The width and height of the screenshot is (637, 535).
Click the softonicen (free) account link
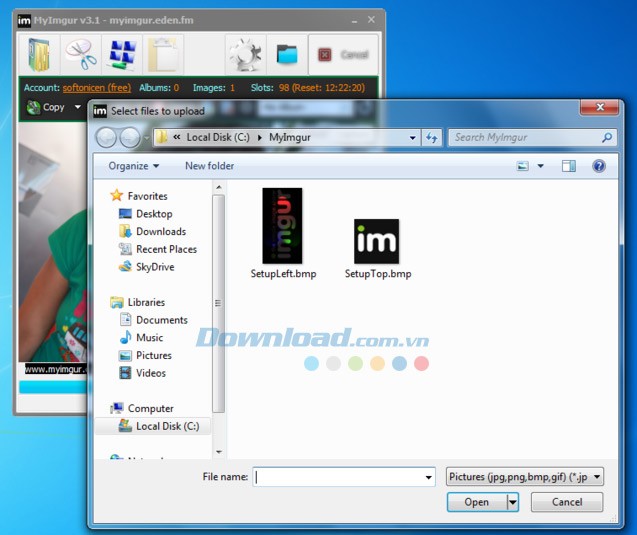pos(97,88)
